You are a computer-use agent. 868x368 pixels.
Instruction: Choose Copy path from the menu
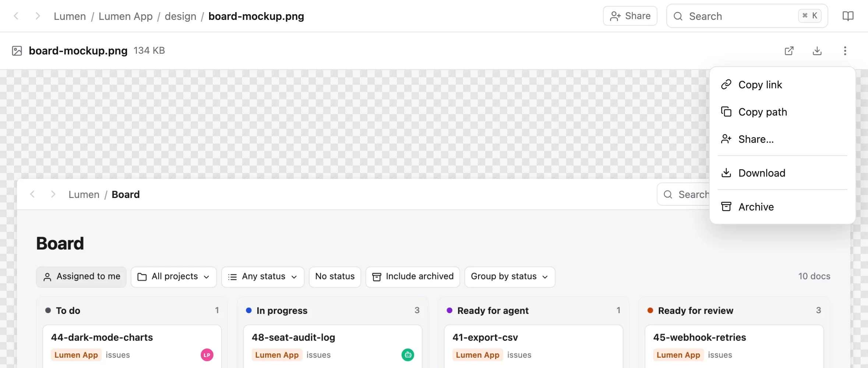tap(782, 112)
